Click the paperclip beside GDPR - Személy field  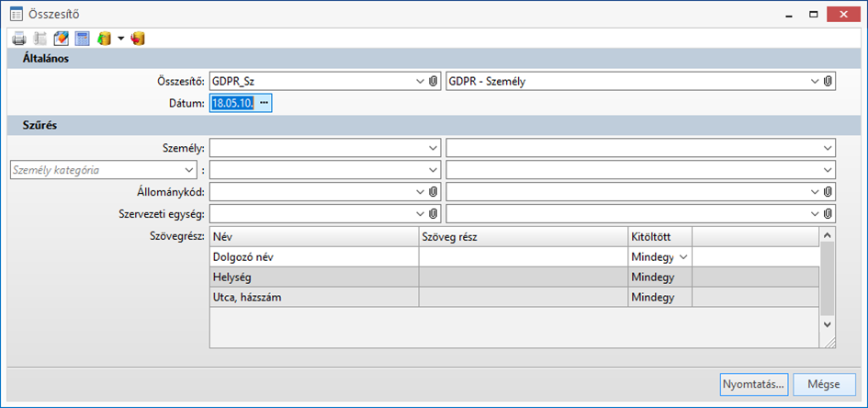click(x=828, y=81)
